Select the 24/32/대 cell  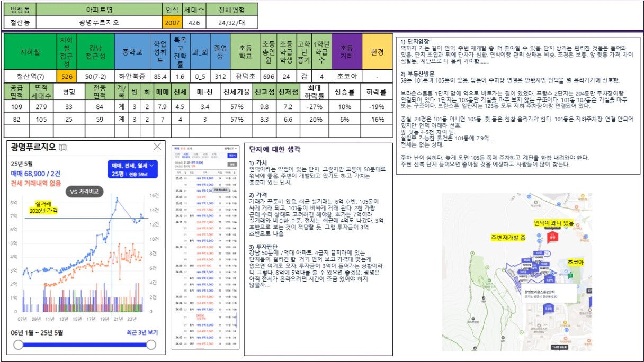(x=231, y=23)
